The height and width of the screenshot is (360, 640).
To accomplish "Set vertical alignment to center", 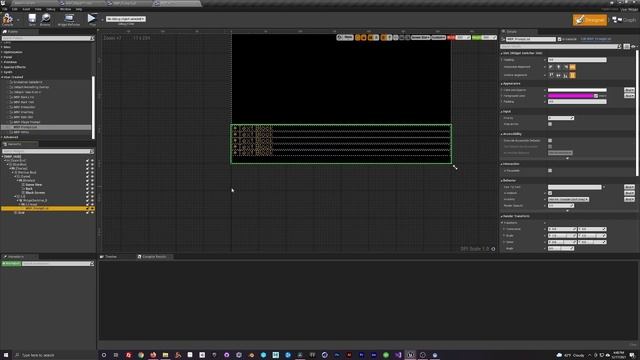I will [x=558, y=75].
